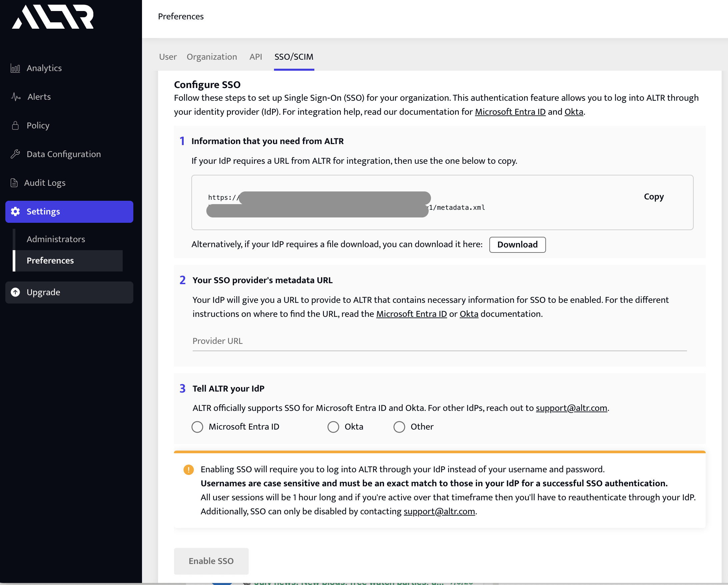Click the Download metadata file button
The image size is (728, 585).
tap(517, 244)
